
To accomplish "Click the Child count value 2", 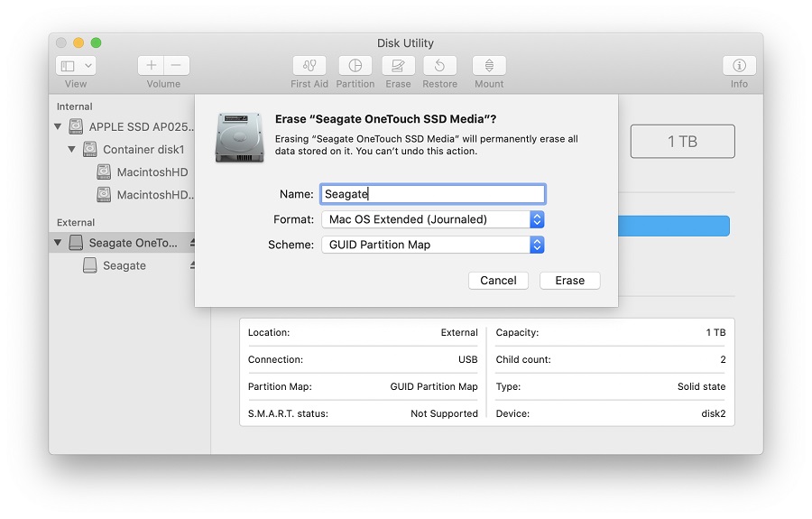I will [723, 359].
